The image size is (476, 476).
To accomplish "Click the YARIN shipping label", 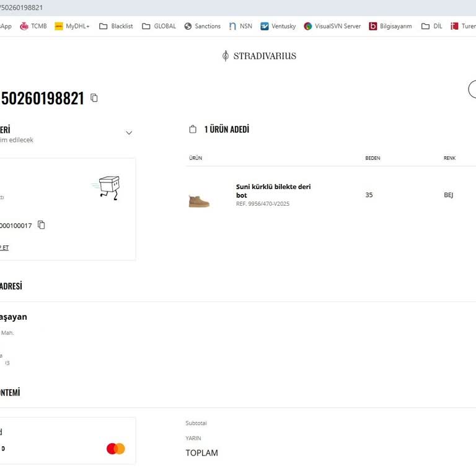I will (x=193, y=438).
